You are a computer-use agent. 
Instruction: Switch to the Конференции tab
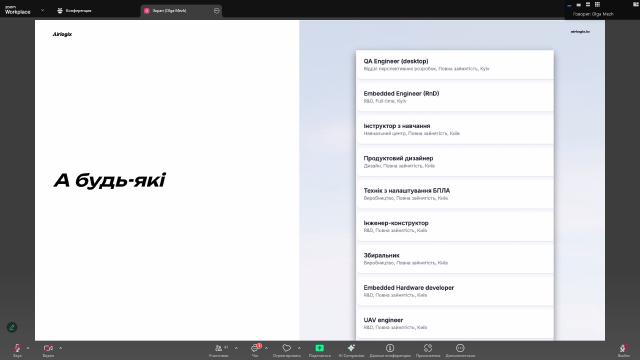pos(74,11)
